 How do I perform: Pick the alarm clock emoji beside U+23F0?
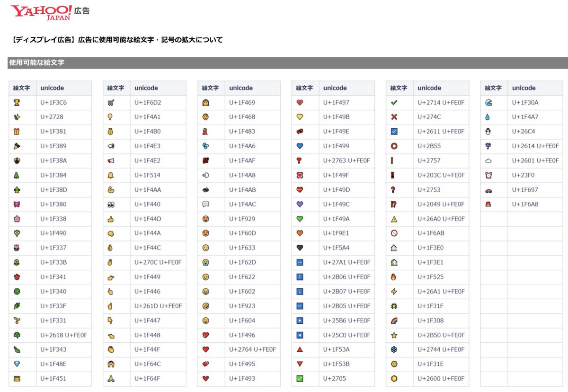(x=488, y=175)
